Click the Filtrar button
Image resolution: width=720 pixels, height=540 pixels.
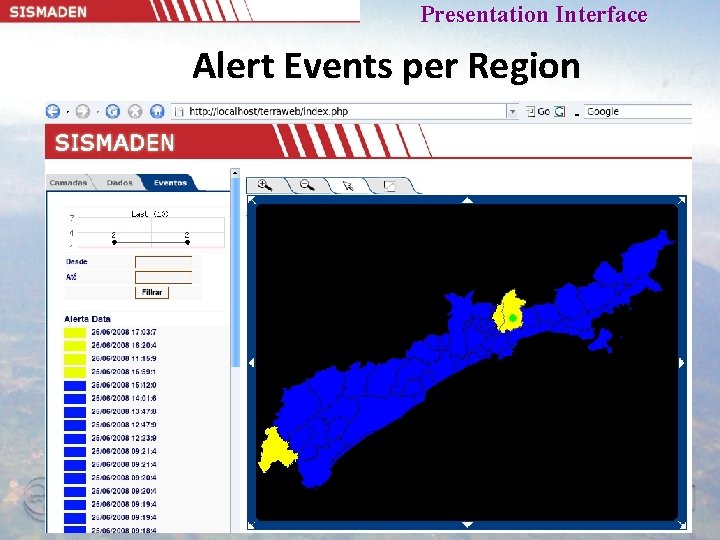pyautogui.click(x=152, y=292)
